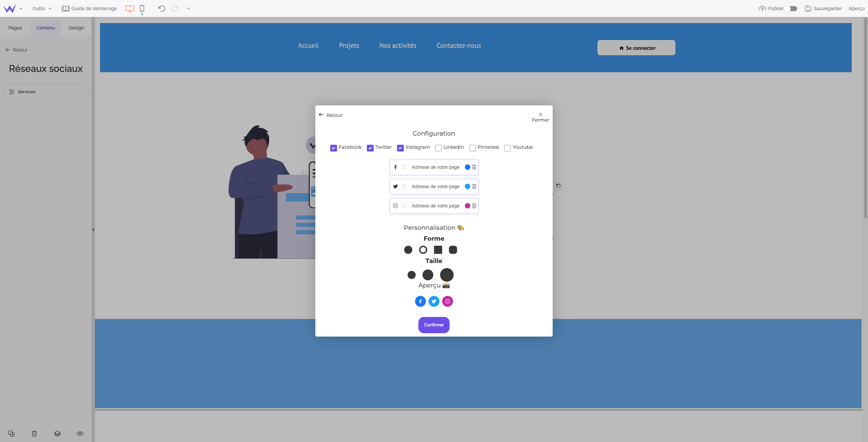This screenshot has height=442, width=868.
Task: Select desktop view icon
Action: tap(130, 8)
